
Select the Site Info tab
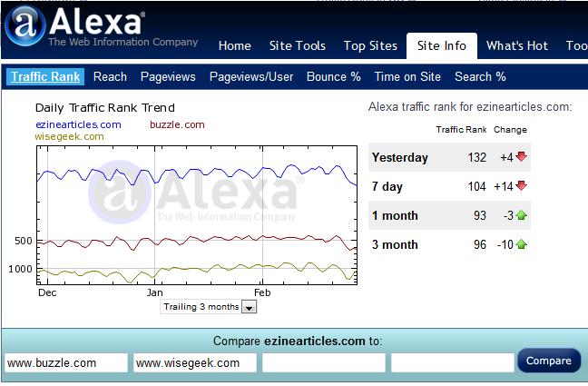click(442, 45)
